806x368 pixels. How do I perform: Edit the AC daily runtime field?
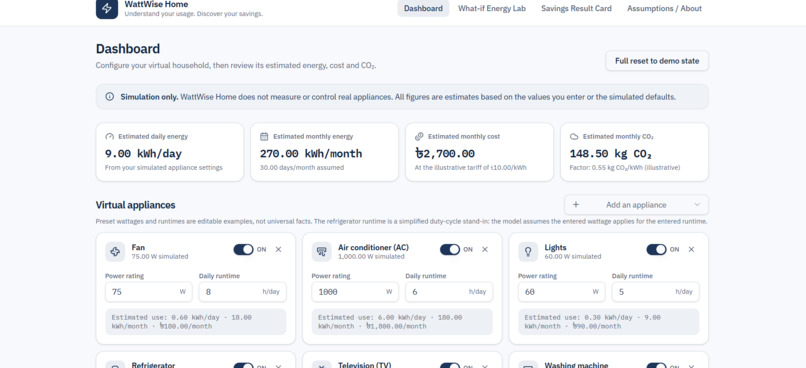pyautogui.click(x=449, y=291)
